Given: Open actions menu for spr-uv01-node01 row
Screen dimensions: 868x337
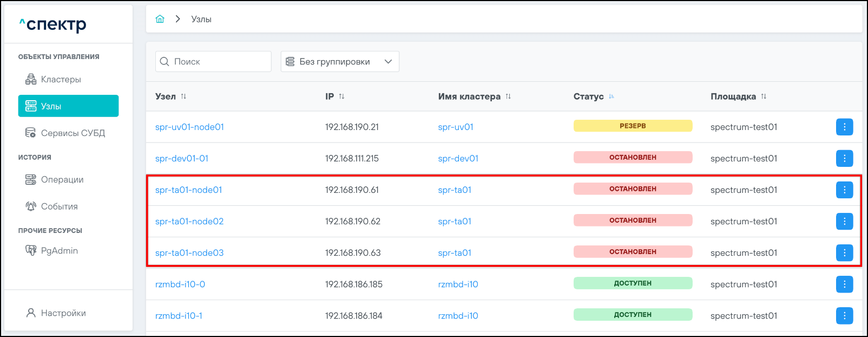Looking at the screenshot, I should click(x=844, y=127).
